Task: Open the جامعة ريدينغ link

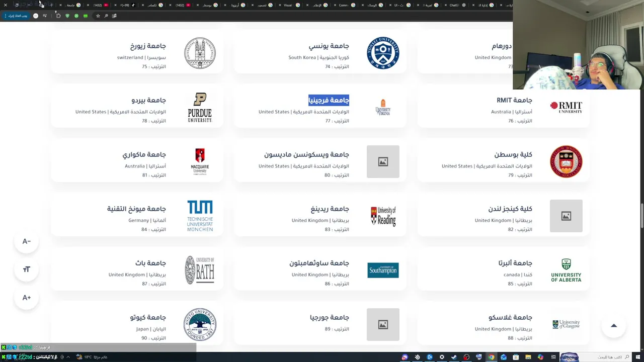Action: [x=330, y=209]
